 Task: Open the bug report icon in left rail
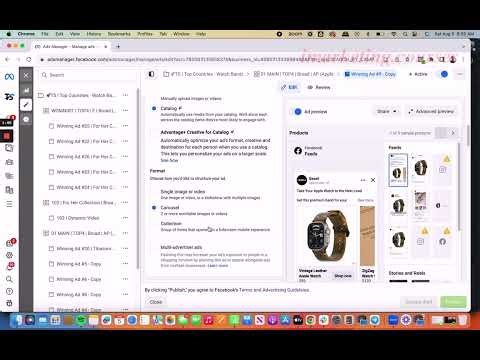pos(9,303)
